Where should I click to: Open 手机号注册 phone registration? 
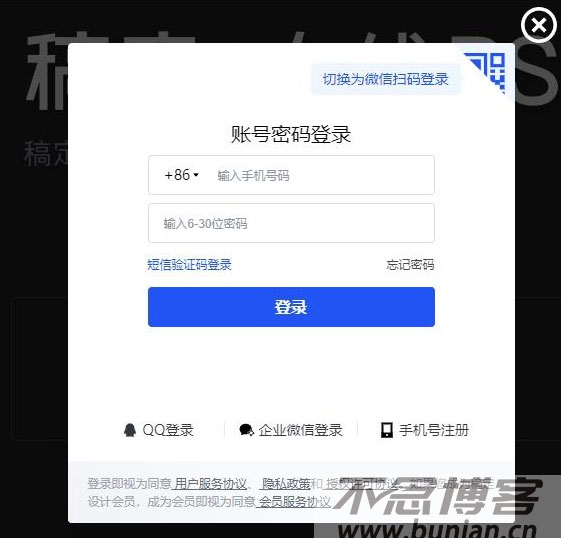(434, 430)
